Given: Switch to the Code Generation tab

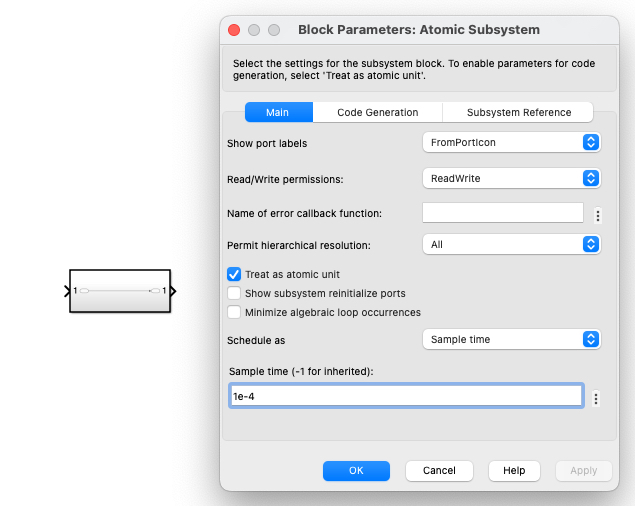Looking at the screenshot, I should point(377,112).
